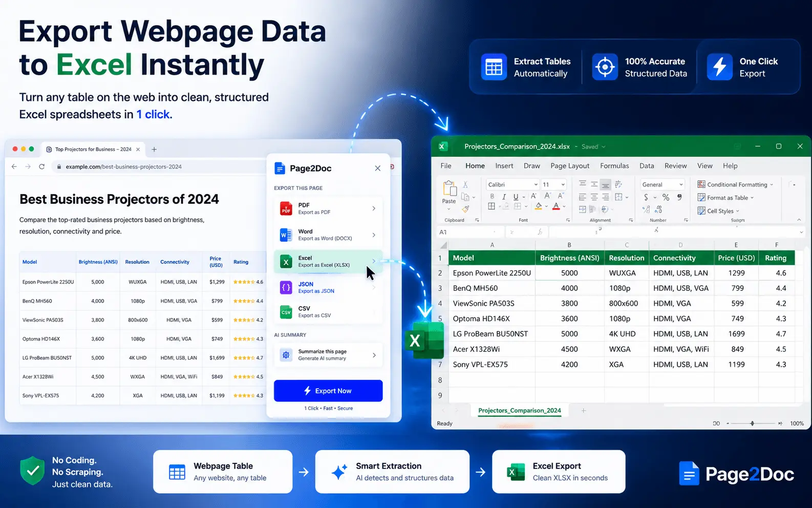This screenshot has height=508, width=812.
Task: Toggle Underline formatting in Excel ribbon
Action: (x=516, y=197)
